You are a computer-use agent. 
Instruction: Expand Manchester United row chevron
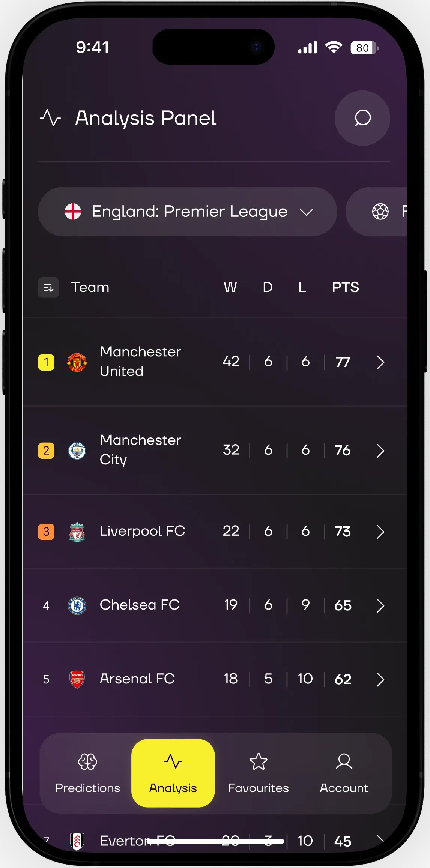click(x=380, y=362)
